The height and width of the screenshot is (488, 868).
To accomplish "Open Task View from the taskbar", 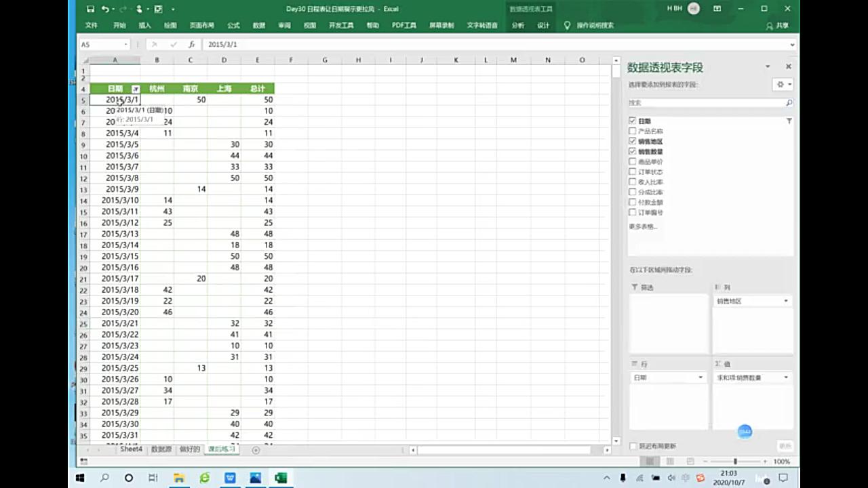I will click(153, 478).
